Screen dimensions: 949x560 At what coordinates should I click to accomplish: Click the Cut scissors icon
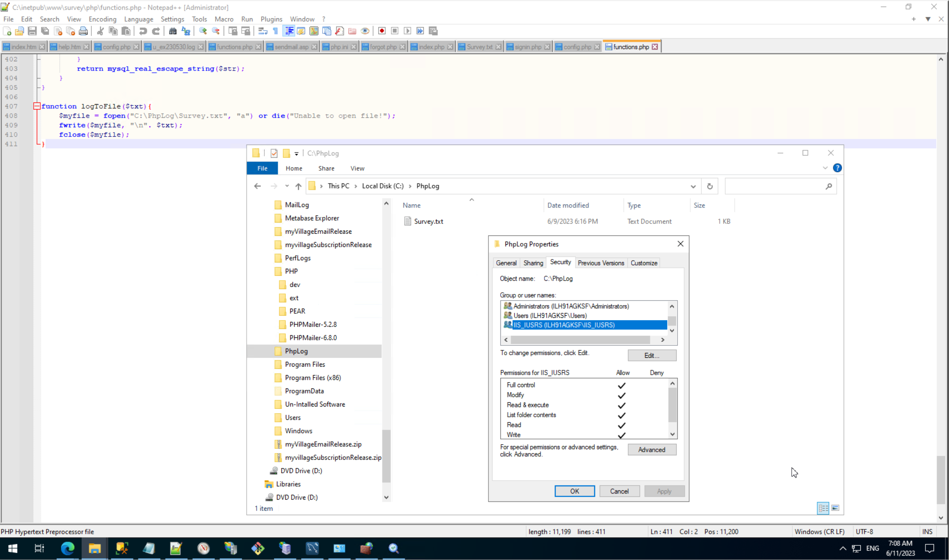[100, 31]
